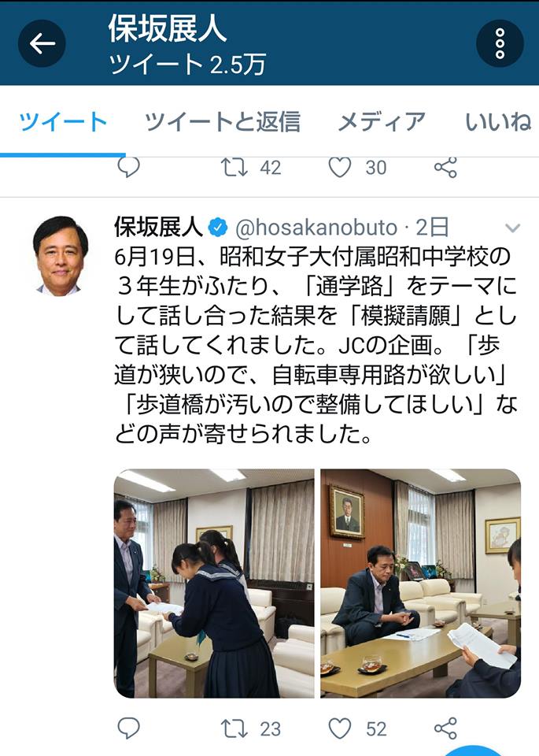Reply to the June 19 tweet
The image size is (539, 756).
click(128, 728)
